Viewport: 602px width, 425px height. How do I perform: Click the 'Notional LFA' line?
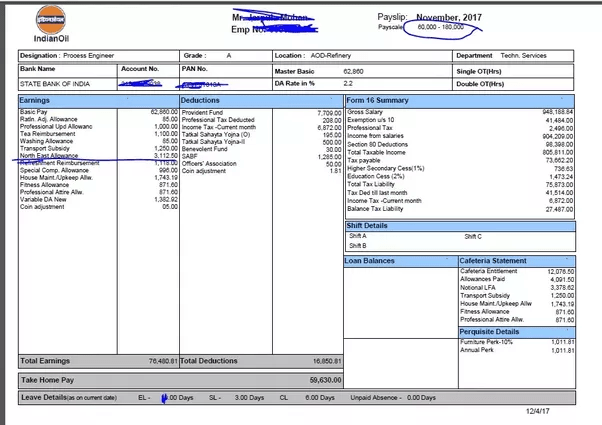[517, 288]
